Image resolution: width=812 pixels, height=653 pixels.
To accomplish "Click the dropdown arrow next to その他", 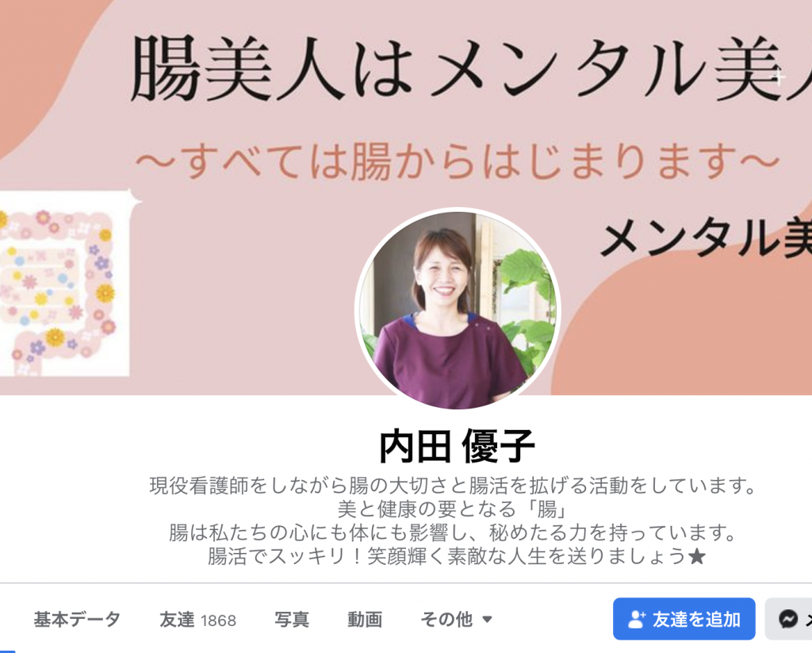I will pos(487,620).
